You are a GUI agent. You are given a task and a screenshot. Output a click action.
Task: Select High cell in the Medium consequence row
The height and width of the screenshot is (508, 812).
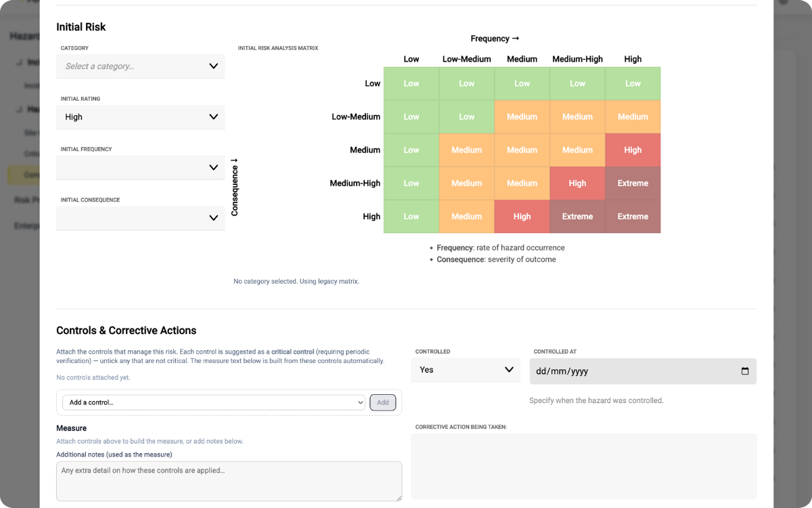(633, 150)
